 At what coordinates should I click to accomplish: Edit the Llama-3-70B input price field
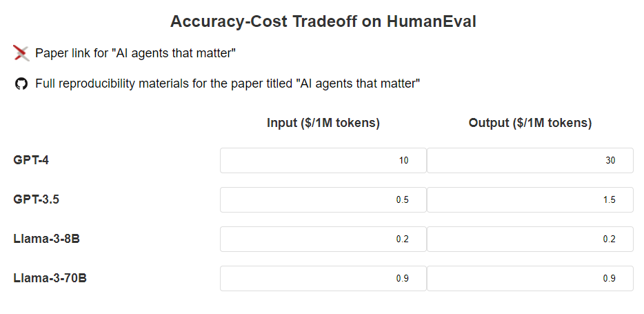323,279
